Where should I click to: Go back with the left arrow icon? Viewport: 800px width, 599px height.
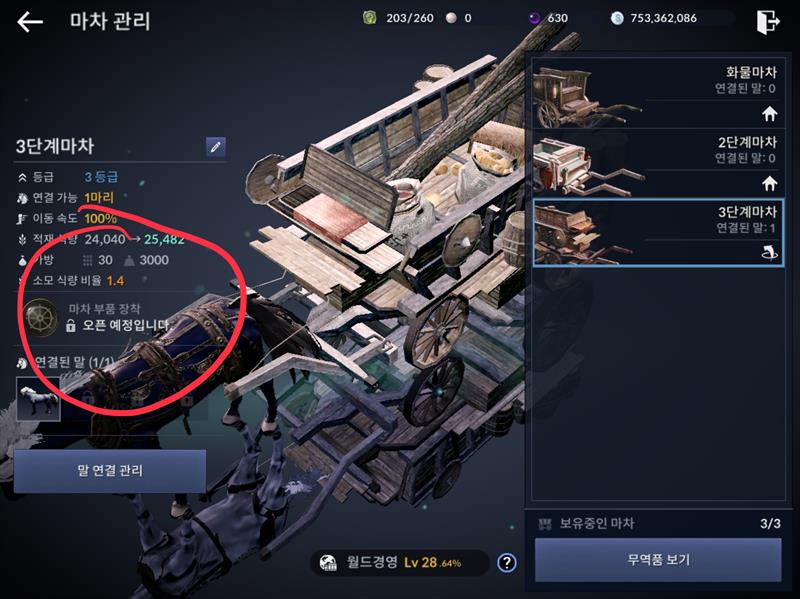coord(30,22)
